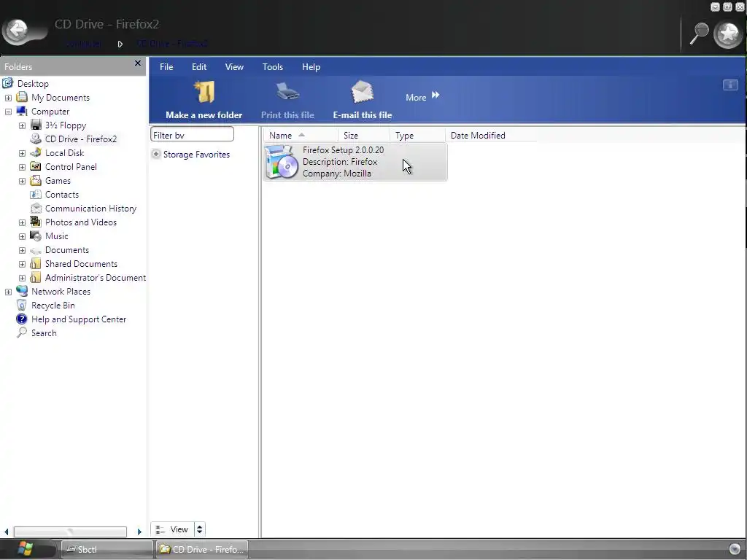Open search via the magnifier icon
The width and height of the screenshot is (747, 560).
tap(699, 34)
